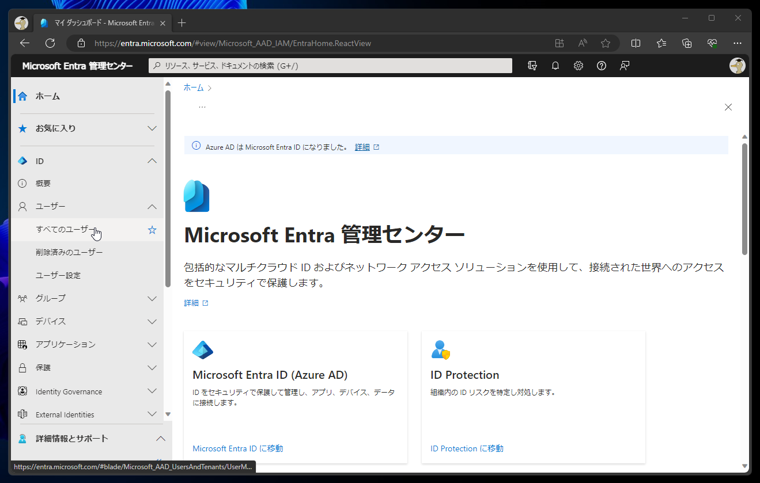Click the ホーム breadcrumb link
The height and width of the screenshot is (483, 760).
(193, 88)
